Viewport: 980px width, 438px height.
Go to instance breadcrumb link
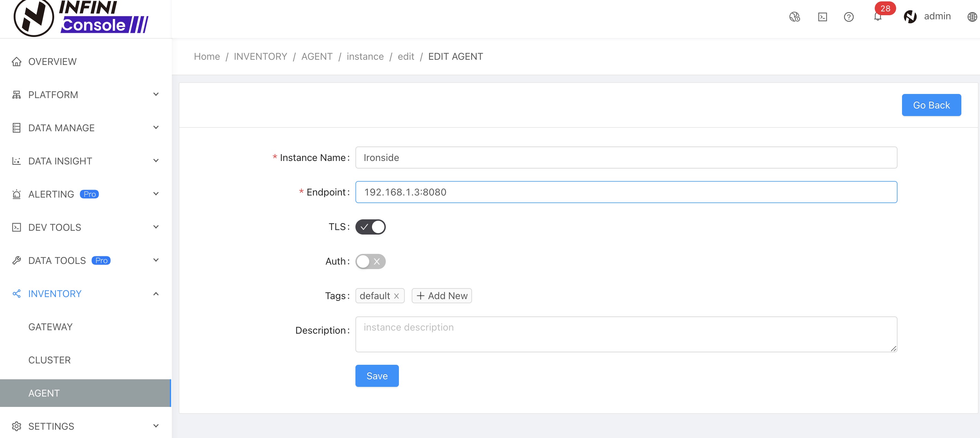click(x=365, y=56)
